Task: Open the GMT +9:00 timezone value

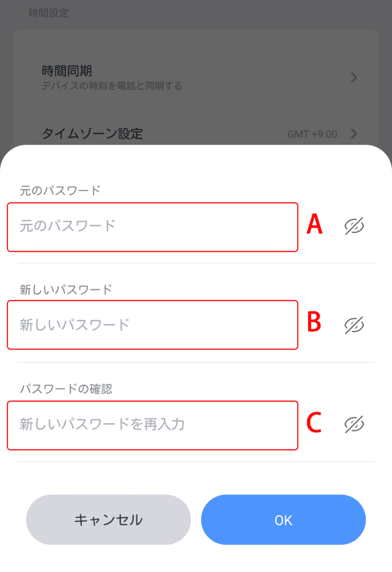Action: click(x=312, y=135)
